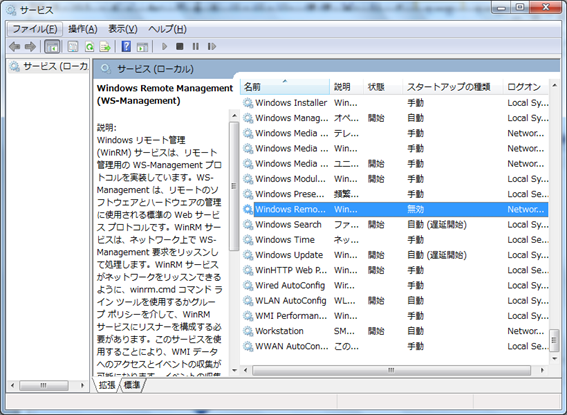The image size is (567, 415).
Task: Select the WLAN AutoConfig service name
Action: coord(291,301)
